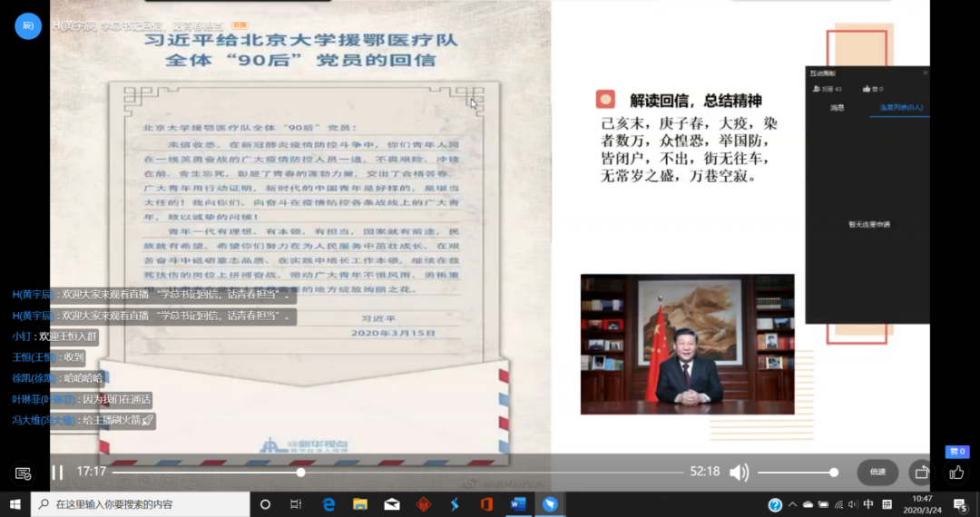
Task: Open the notification center icon
Action: (x=960, y=505)
